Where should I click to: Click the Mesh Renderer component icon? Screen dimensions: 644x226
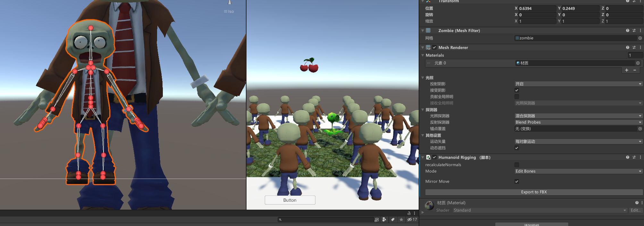coord(428,47)
